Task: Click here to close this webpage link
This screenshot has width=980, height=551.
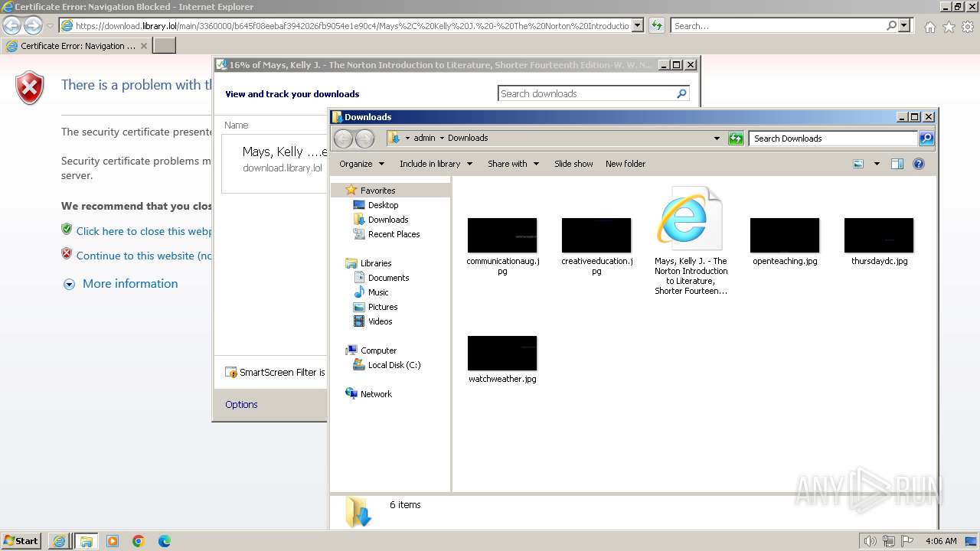Action: tap(145, 231)
